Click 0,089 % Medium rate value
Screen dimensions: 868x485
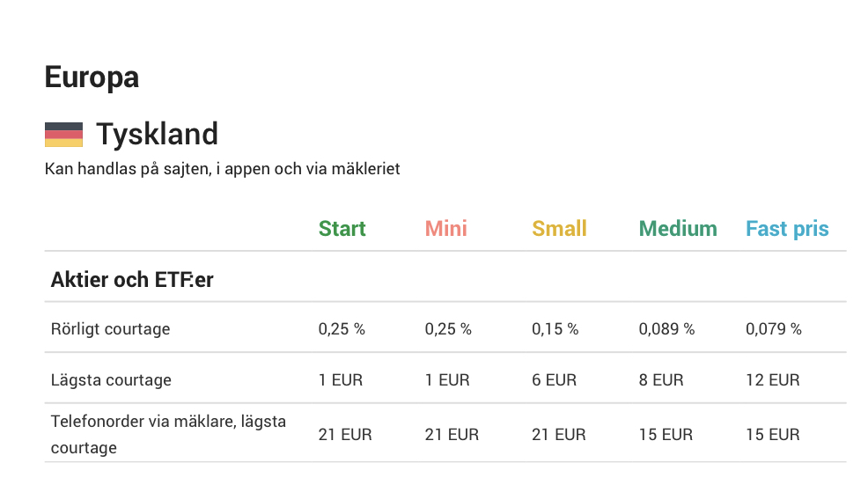click(666, 329)
